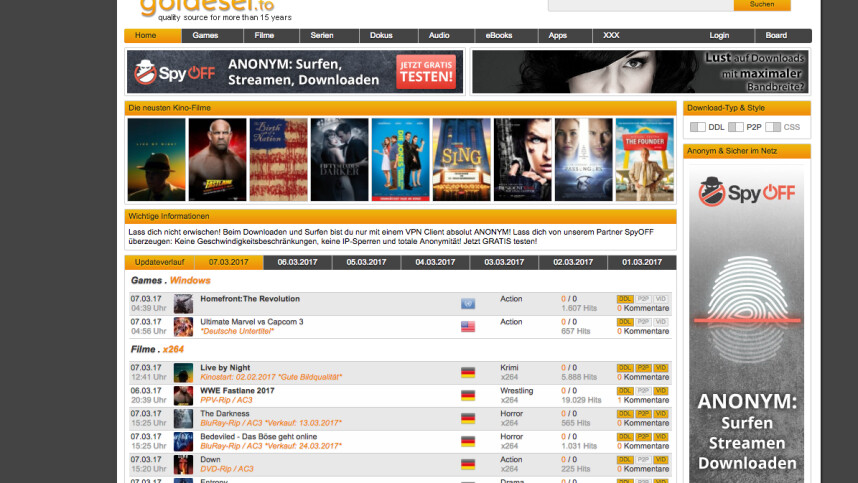
Task: Click the Kommentare link for WWE Fastlane 2017
Action: point(643,400)
